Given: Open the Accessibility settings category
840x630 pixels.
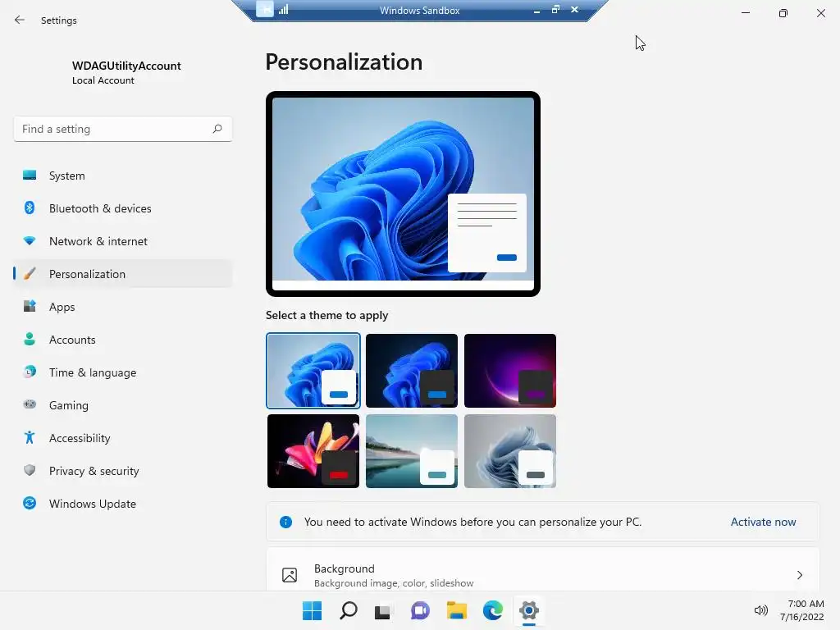Looking at the screenshot, I should pyautogui.click(x=123, y=438).
